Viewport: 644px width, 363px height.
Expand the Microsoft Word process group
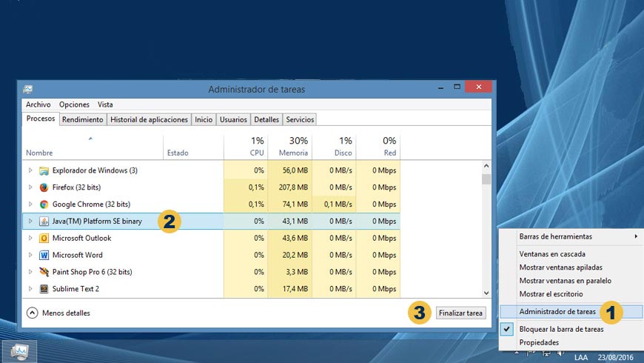[30, 254]
